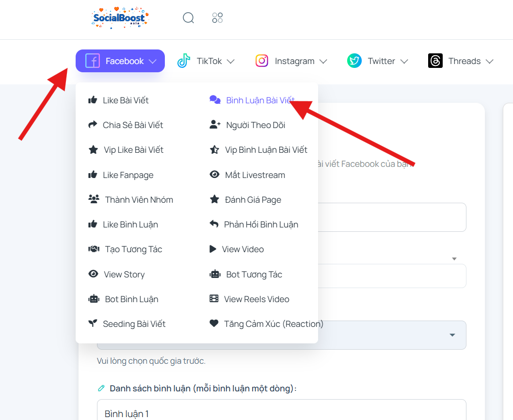Click heart icon beside Tăng Cảm Xúc
The height and width of the screenshot is (420, 513).
click(x=214, y=323)
